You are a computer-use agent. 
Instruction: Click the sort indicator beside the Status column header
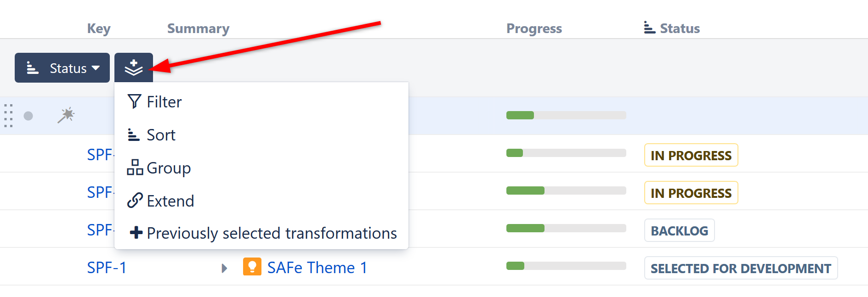pyautogui.click(x=649, y=28)
